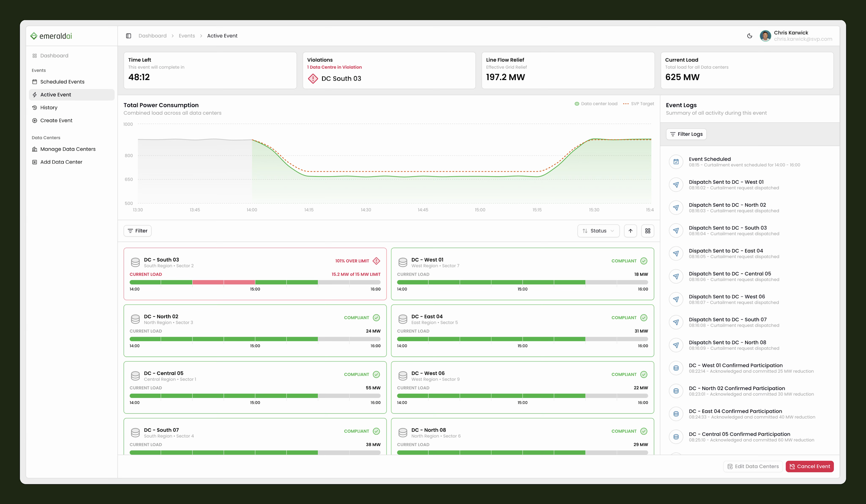Viewport: 866px width, 504px height.
Task: Toggle Data center load legend entry
Action: point(596,104)
